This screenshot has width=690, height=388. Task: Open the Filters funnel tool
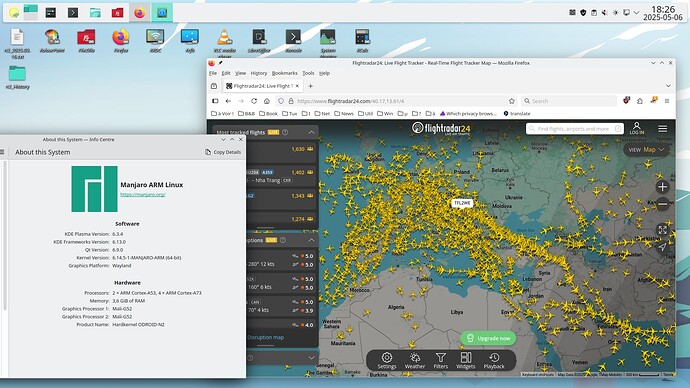pyautogui.click(x=440, y=360)
